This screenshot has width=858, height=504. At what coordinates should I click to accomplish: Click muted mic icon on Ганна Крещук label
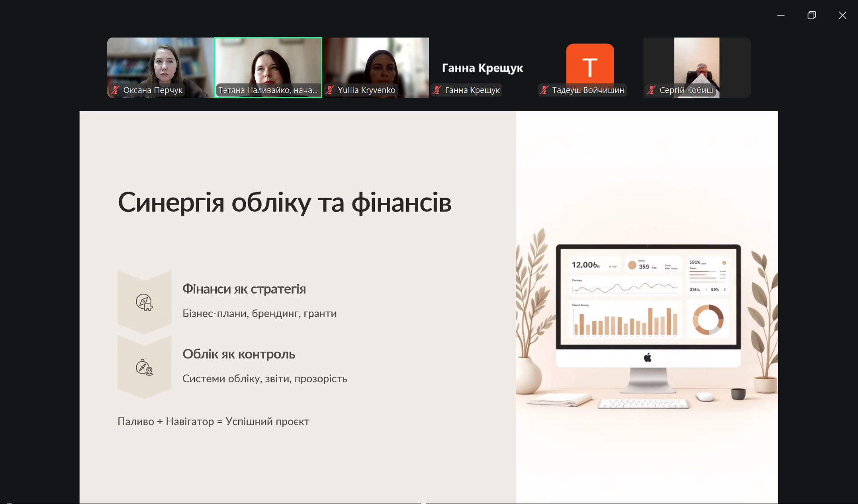437,90
